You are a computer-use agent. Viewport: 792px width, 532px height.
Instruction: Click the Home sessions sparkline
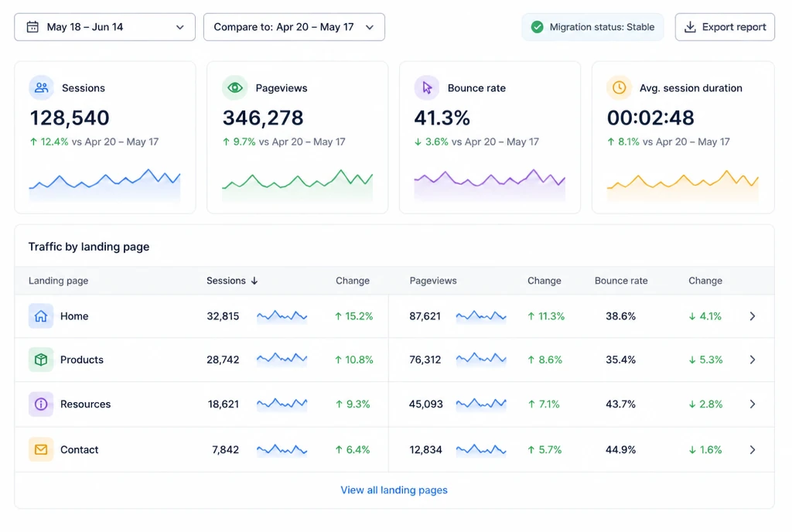click(282, 316)
